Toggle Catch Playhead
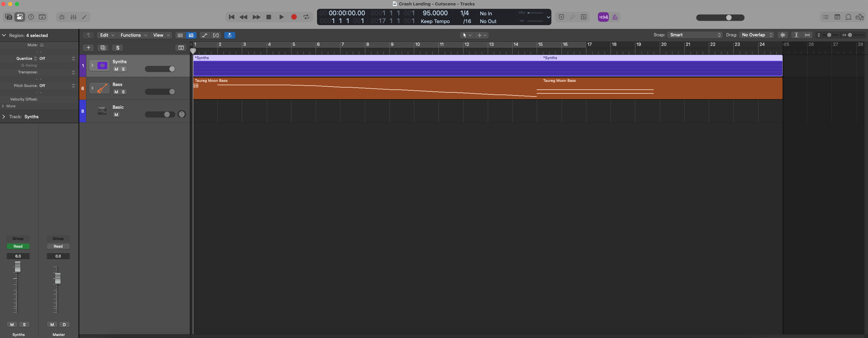Image resolution: width=868 pixels, height=338 pixels. (x=230, y=35)
